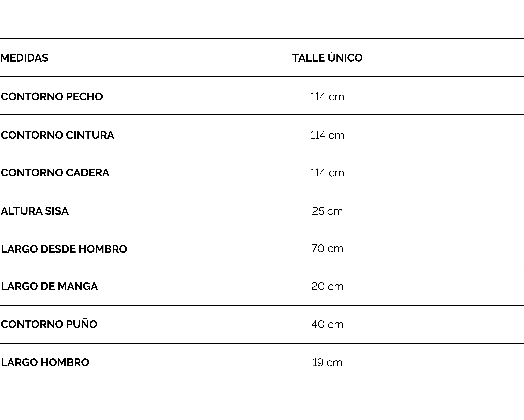524x420 pixels.
Task: Click the thick line above the MEDIDAS header
Action: [262, 38]
